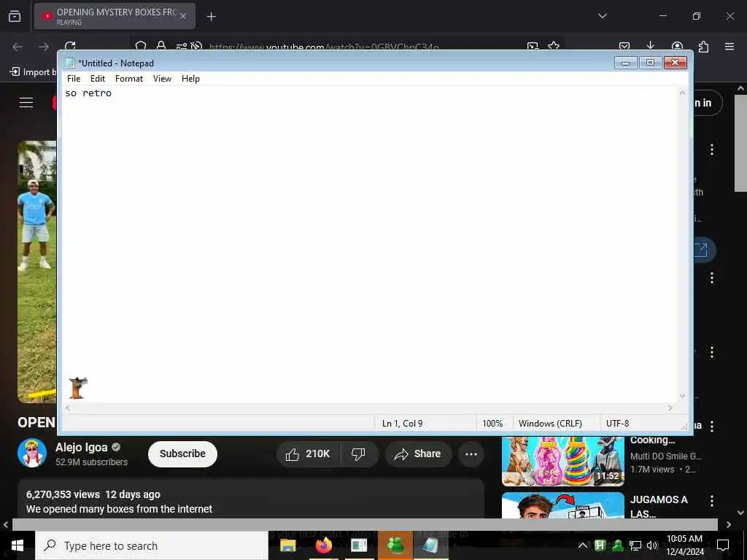Open the 11:52 recommended video thumbnail
The width and height of the screenshot is (747, 560).
562,461
